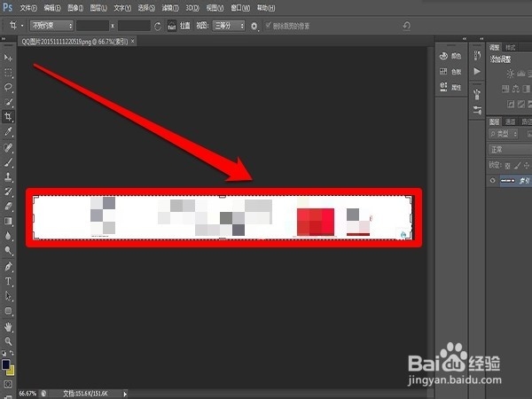Open crop options gear menu

point(254,26)
